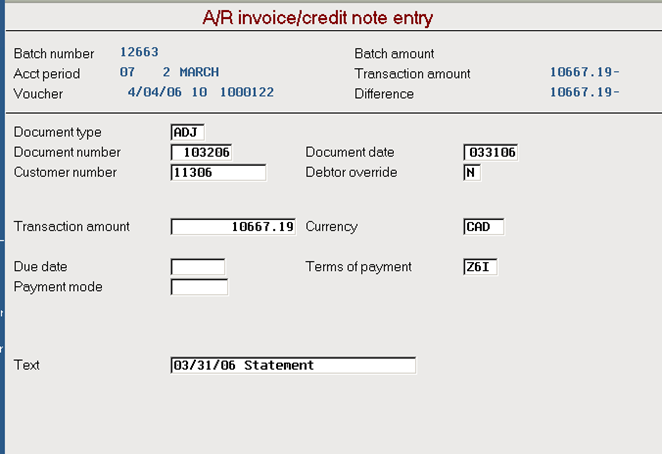
Task: Click the empty Due date field
Action: pos(198,267)
